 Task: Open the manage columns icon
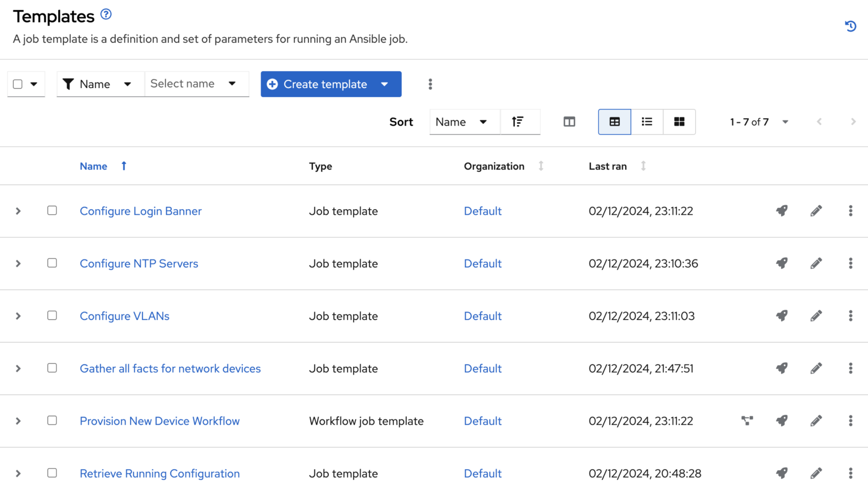click(x=569, y=122)
